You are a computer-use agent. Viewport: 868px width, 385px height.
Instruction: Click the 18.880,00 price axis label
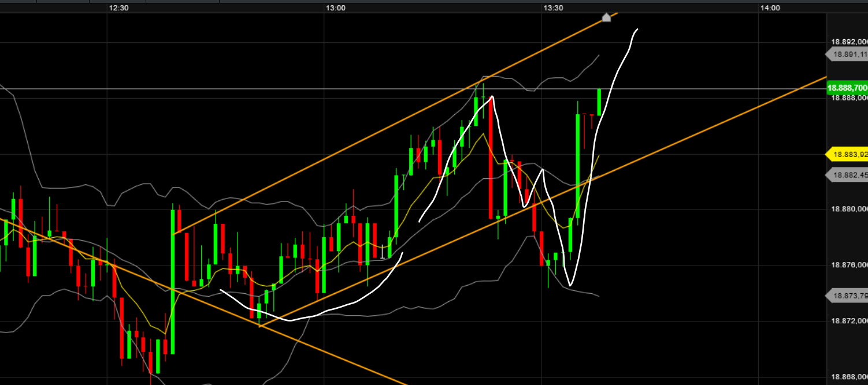pos(849,209)
